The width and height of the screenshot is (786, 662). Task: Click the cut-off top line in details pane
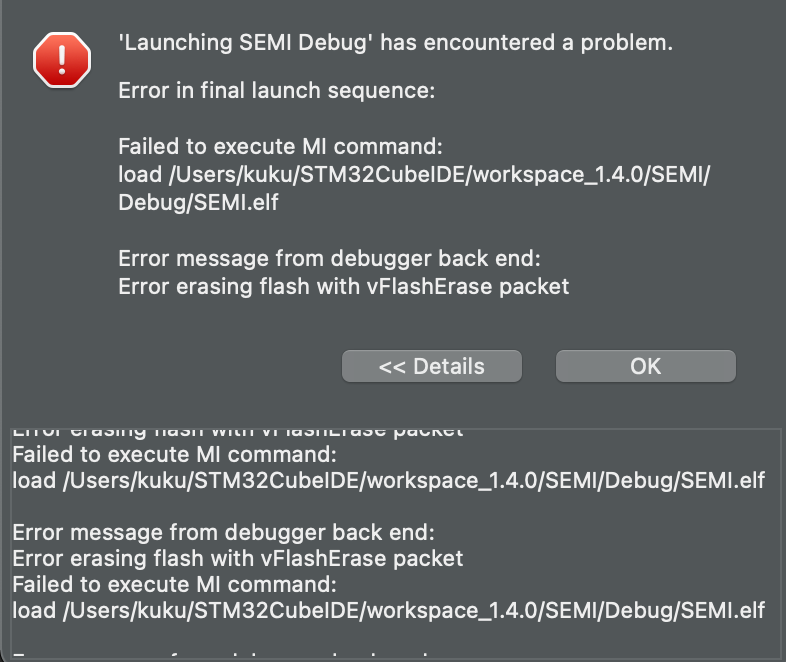(x=237, y=433)
